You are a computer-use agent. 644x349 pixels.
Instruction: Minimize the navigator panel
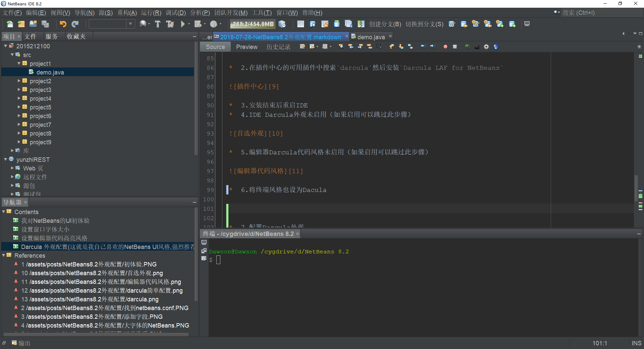pos(194,202)
